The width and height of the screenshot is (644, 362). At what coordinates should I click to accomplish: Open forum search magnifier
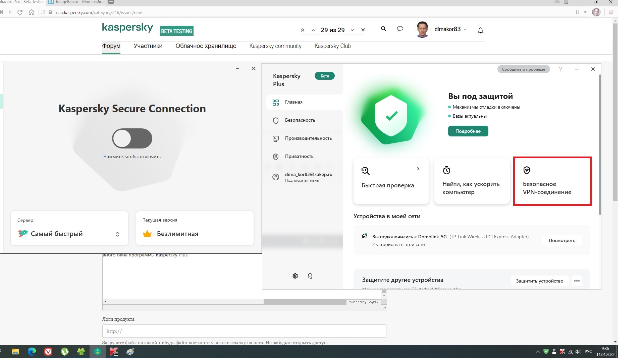click(x=383, y=29)
